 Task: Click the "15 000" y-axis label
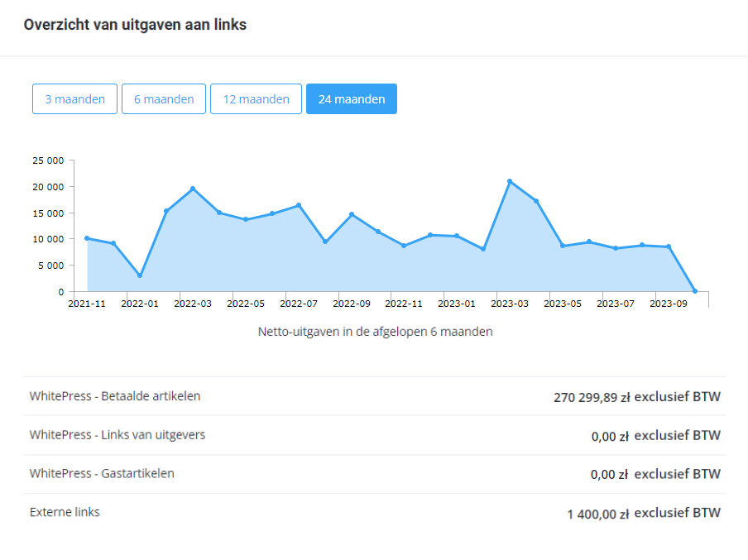coord(48,213)
